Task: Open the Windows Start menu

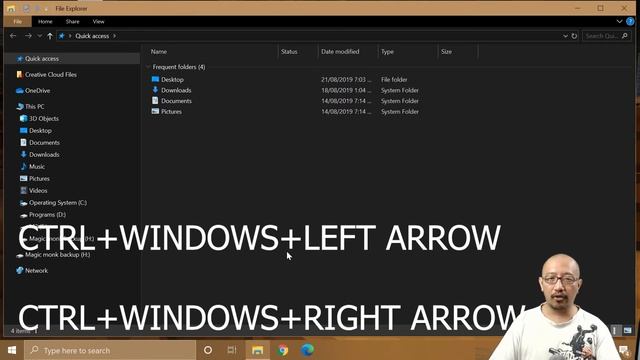Action: 12,350
